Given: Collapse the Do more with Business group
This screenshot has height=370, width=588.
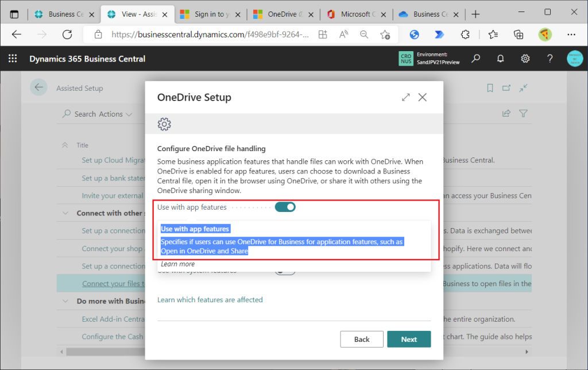Looking at the screenshot, I should [x=65, y=301].
